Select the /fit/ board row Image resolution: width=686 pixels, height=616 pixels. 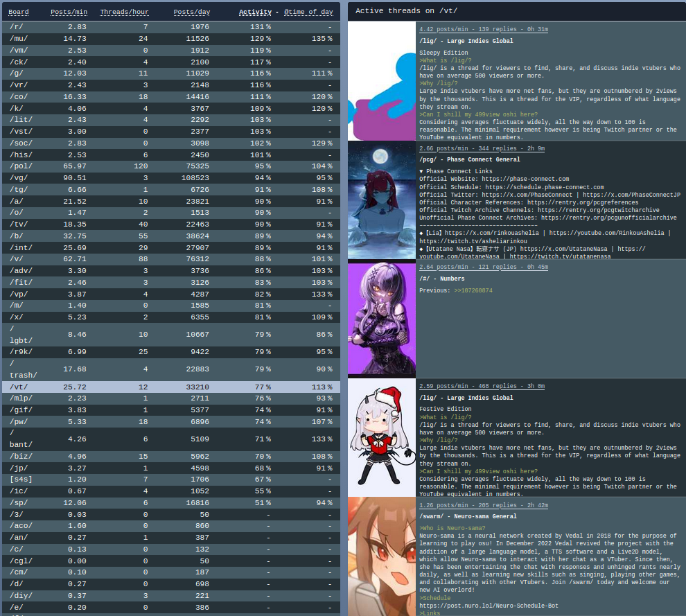pyautogui.click(x=171, y=282)
